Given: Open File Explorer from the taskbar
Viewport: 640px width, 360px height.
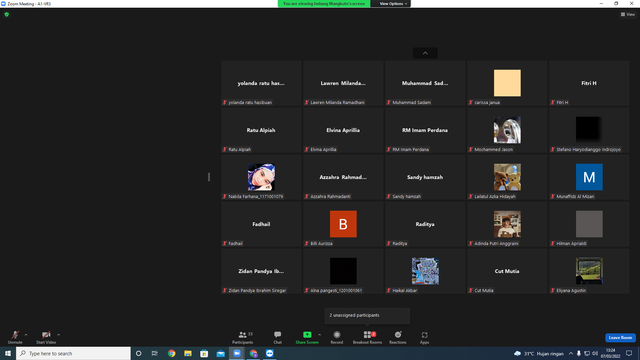Looking at the screenshot, I should (x=188, y=353).
